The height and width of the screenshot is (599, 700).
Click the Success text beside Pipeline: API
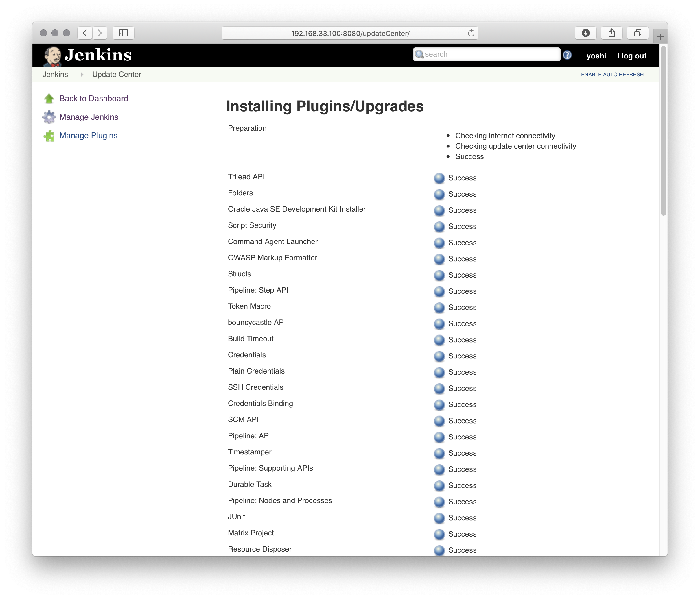462,437
